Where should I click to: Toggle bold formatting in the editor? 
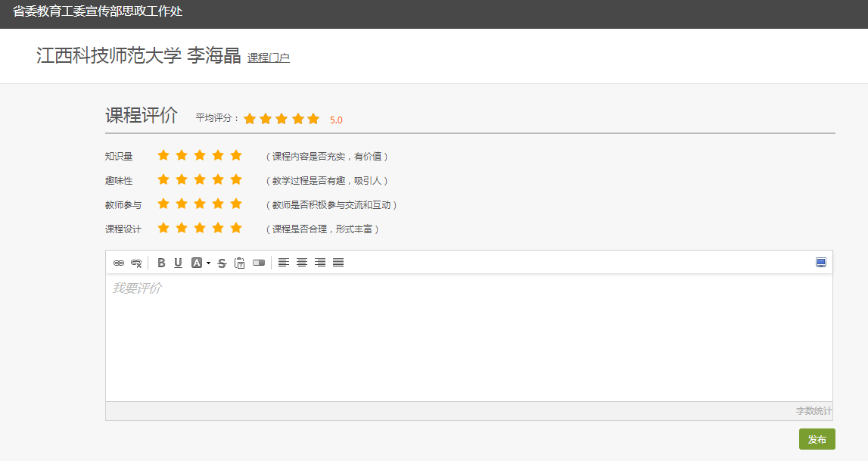click(160, 263)
